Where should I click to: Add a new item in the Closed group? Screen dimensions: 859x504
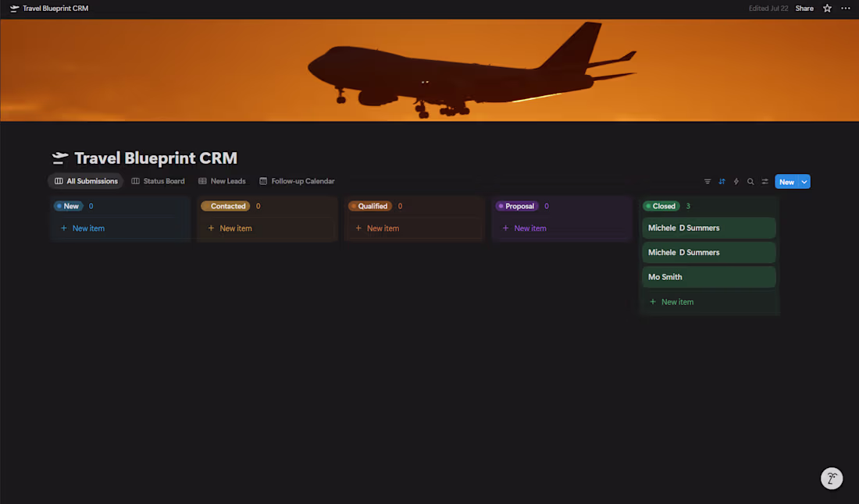tap(672, 301)
